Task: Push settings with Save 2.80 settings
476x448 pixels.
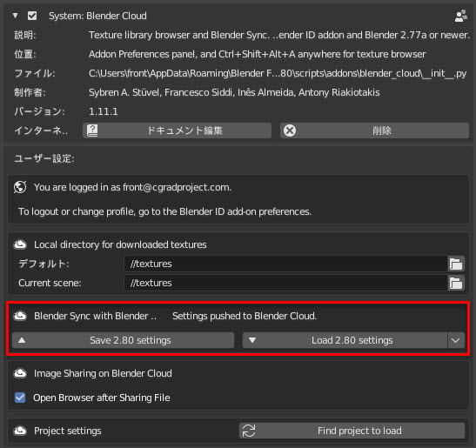Action: pyautogui.click(x=123, y=340)
